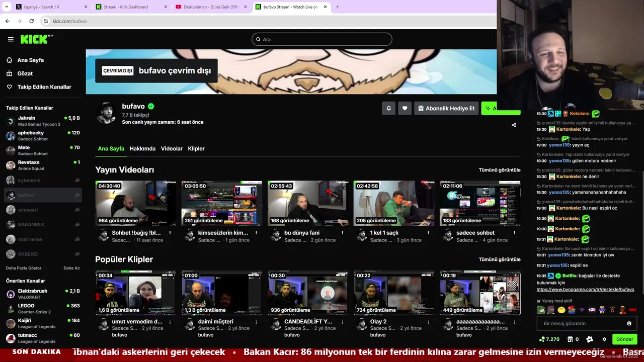Open the CANDEADLİFT clip thumbnail
644x362 pixels.
pos(308,293)
